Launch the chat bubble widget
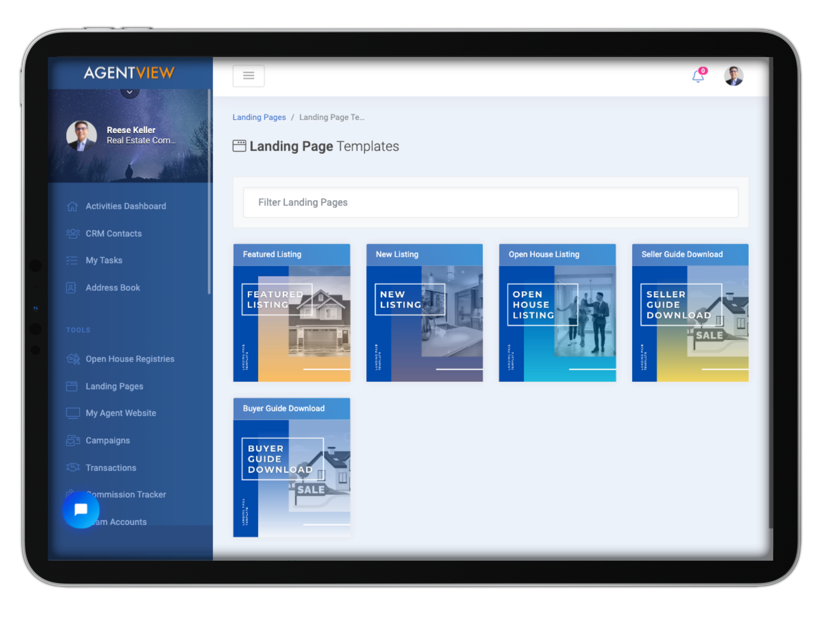The width and height of the screenshot is (828, 644). click(81, 510)
